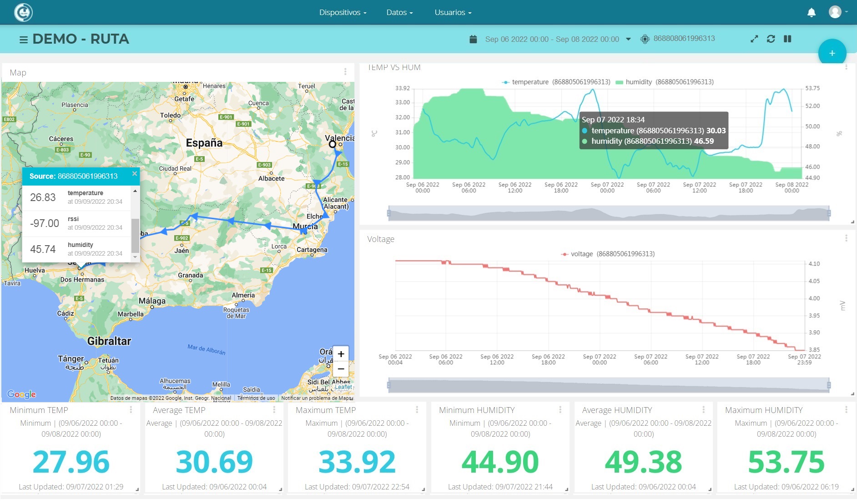Open the user avatar menu
This screenshot has width=857, height=504.
pyautogui.click(x=835, y=12)
